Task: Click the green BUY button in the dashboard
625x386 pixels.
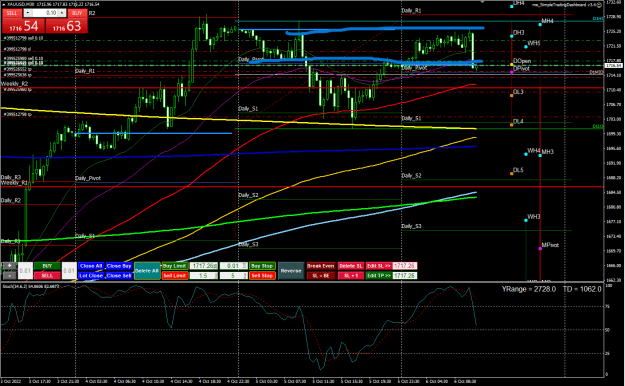Action: coord(47,266)
